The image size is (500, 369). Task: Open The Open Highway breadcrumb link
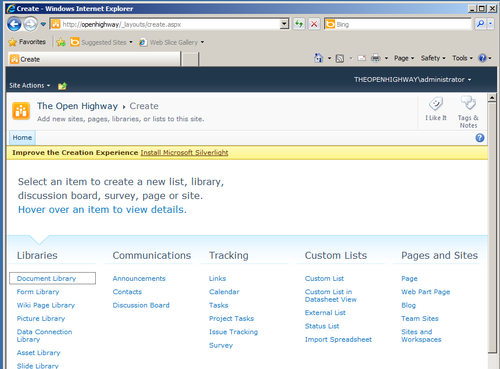[77, 106]
